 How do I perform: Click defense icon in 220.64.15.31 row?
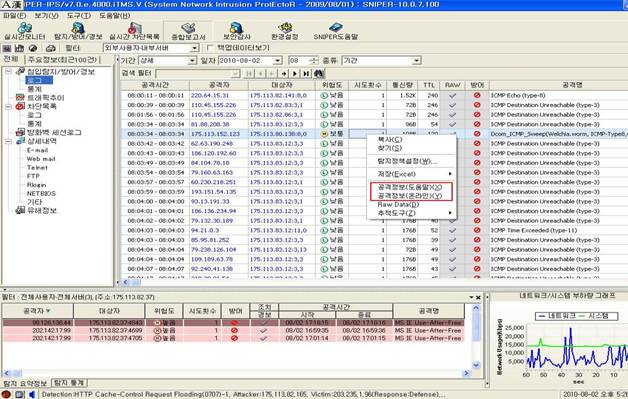pyautogui.click(x=477, y=95)
